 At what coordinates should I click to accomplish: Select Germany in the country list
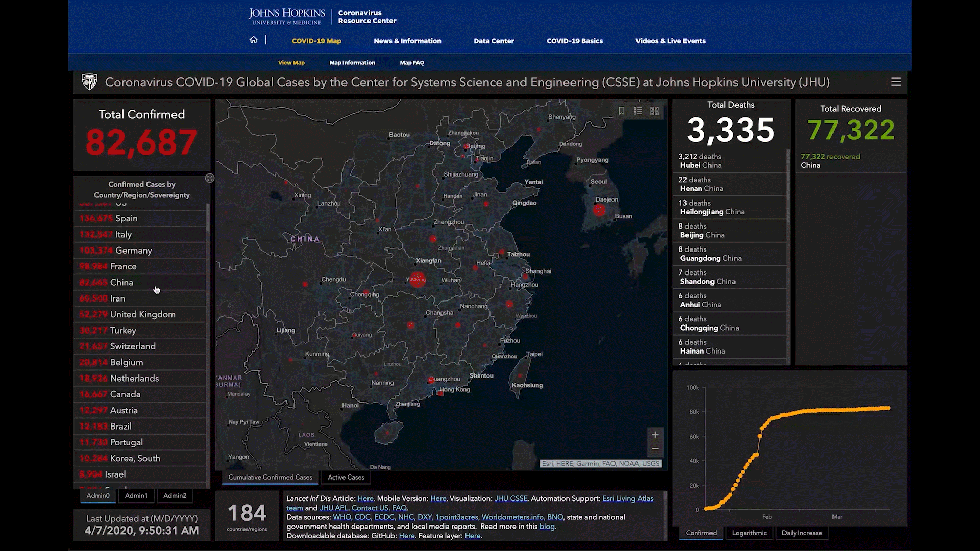click(x=140, y=251)
